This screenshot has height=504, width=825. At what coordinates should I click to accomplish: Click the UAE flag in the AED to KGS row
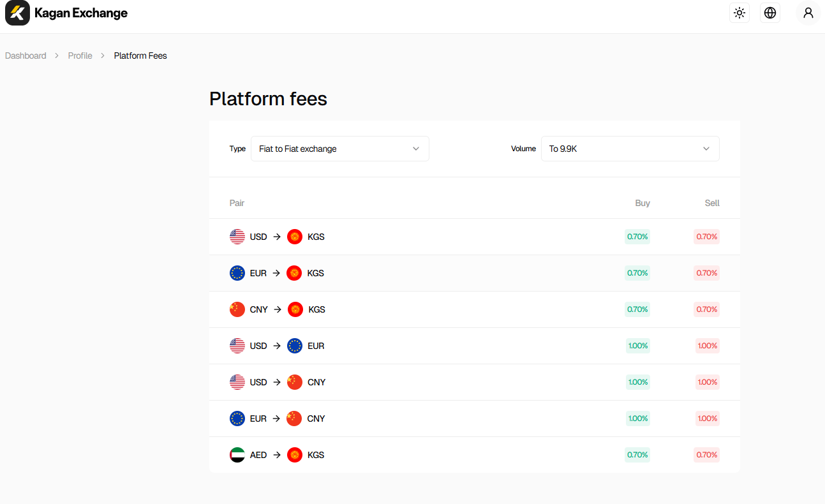point(237,455)
